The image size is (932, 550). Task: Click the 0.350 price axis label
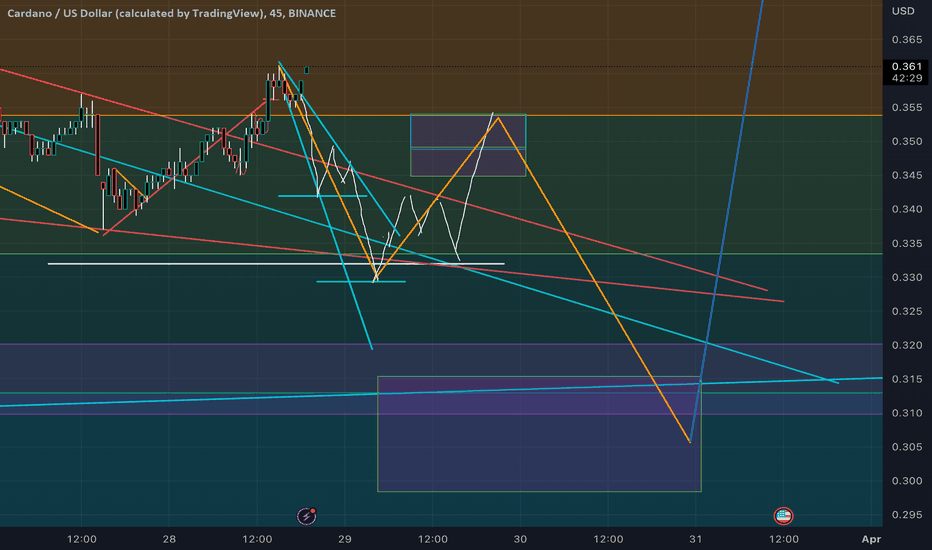[x=906, y=142]
